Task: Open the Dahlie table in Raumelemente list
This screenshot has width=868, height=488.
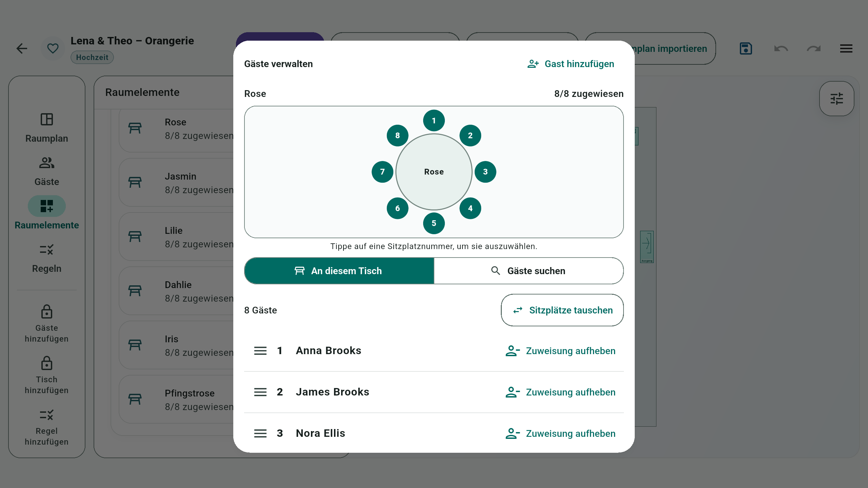Action: 176,291
